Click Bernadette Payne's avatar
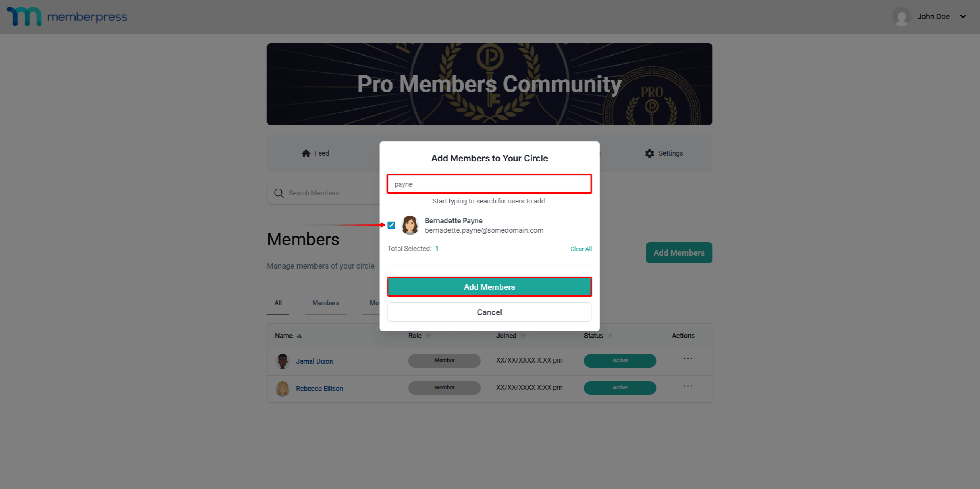 [409, 225]
